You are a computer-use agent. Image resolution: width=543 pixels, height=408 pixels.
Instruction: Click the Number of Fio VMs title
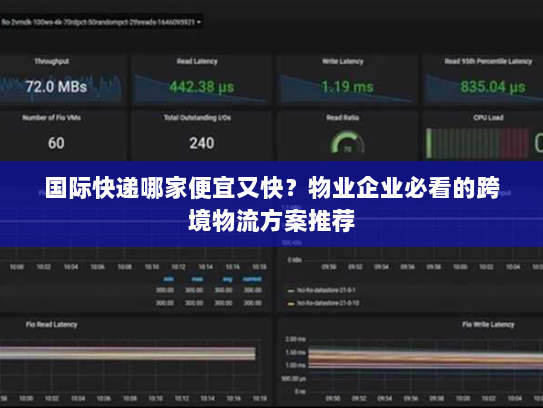pos(52,117)
